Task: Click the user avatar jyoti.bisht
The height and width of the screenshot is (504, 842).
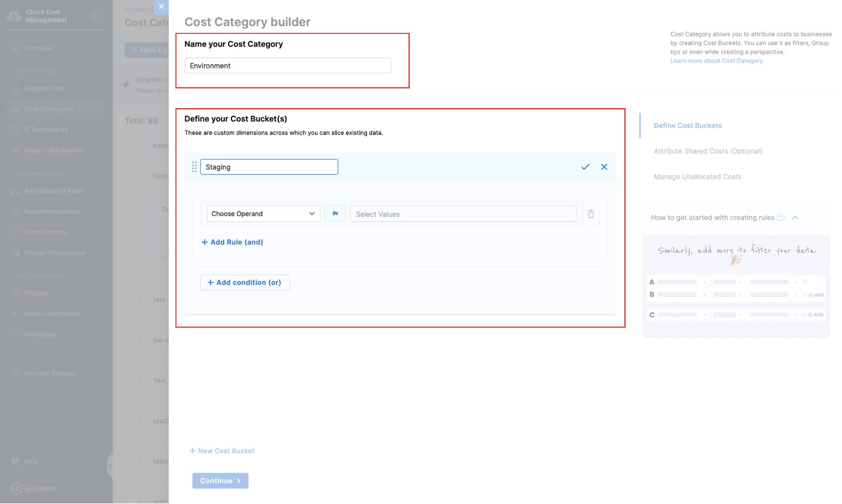Action: click(x=16, y=488)
